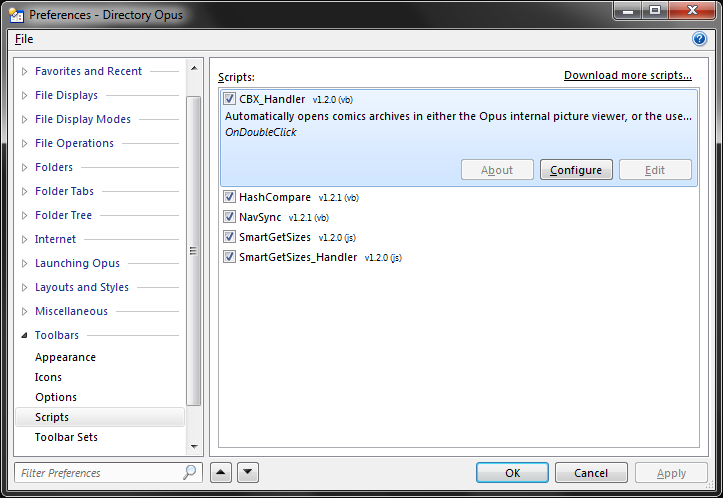Disable the HashCompare script checkbox
The width and height of the screenshot is (723, 498).
(x=229, y=197)
